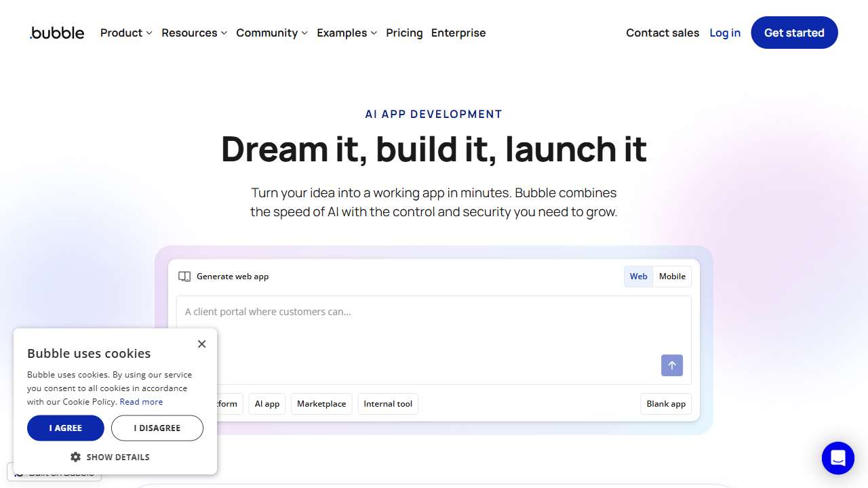The height and width of the screenshot is (488, 868).
Task: Switch to the Mobile toggle option
Action: [x=672, y=277]
